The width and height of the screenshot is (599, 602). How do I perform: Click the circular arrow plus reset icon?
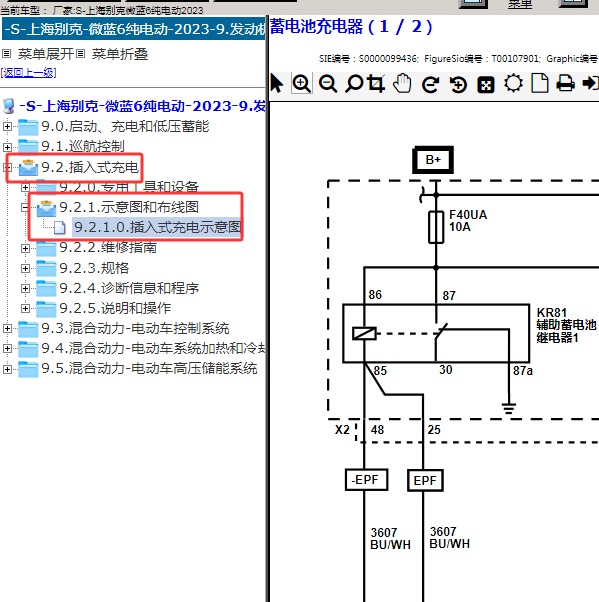point(458,84)
